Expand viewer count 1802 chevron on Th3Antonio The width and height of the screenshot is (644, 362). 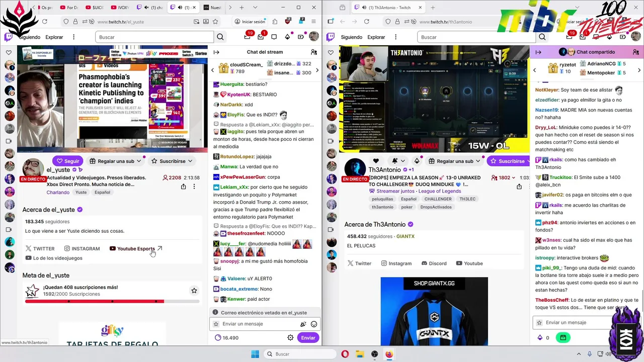(513, 177)
